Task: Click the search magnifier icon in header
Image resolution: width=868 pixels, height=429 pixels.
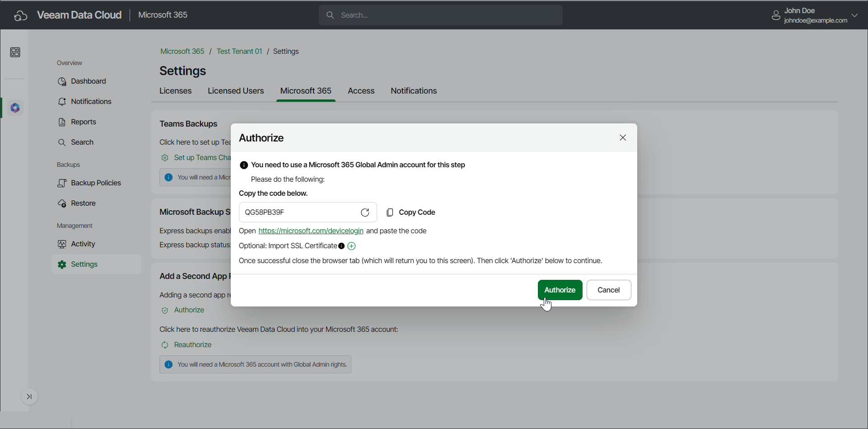Action: click(x=330, y=15)
